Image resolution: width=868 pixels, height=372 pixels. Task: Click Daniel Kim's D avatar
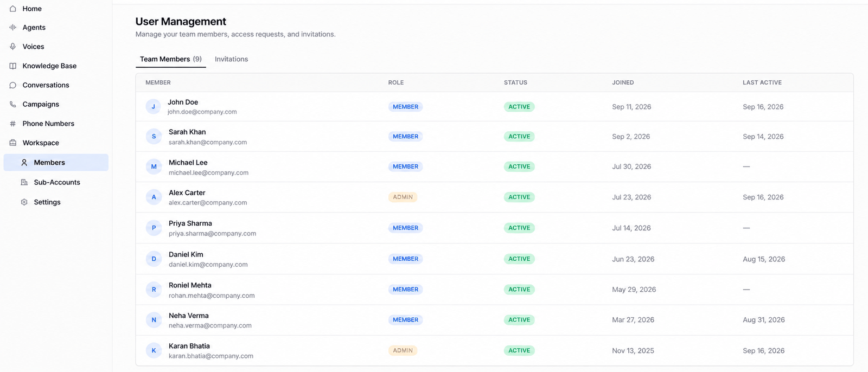coord(154,259)
